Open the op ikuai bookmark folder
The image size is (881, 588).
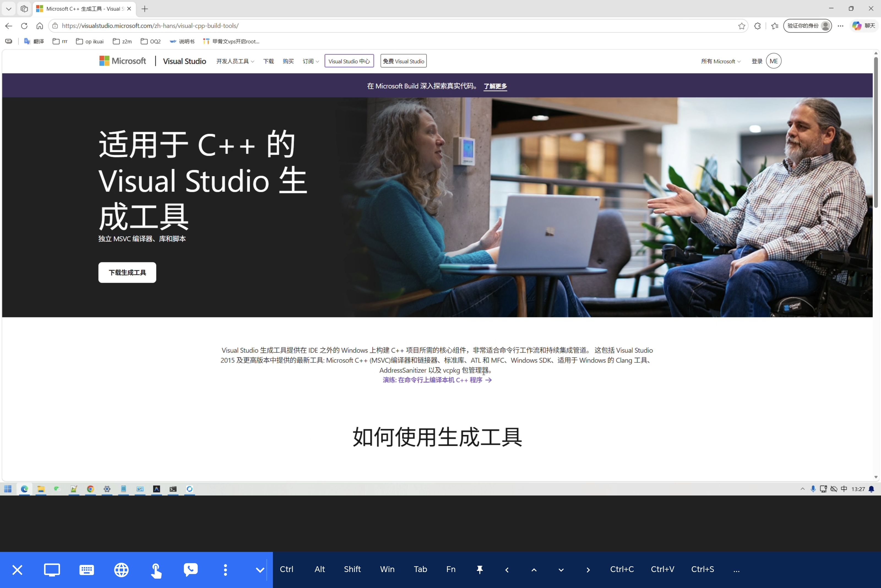(x=90, y=41)
